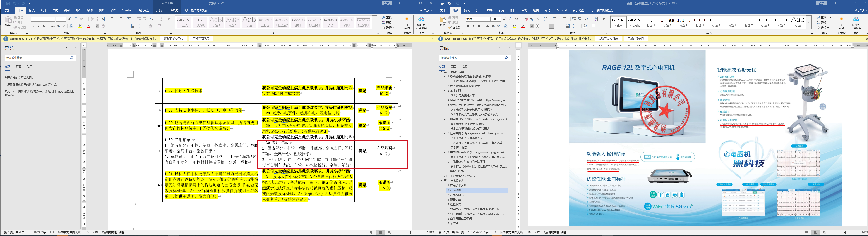
Task: Open the 表布局 tab in the left window
Action: (x=174, y=10)
